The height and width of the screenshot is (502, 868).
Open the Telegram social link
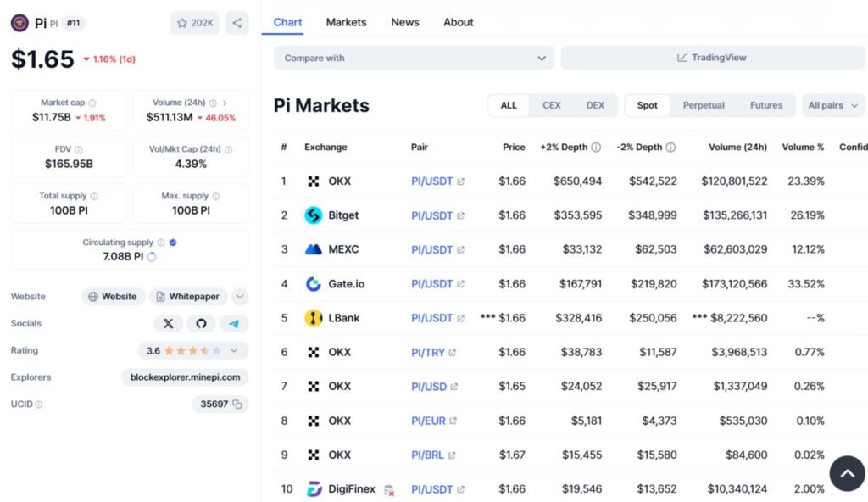coord(234,324)
